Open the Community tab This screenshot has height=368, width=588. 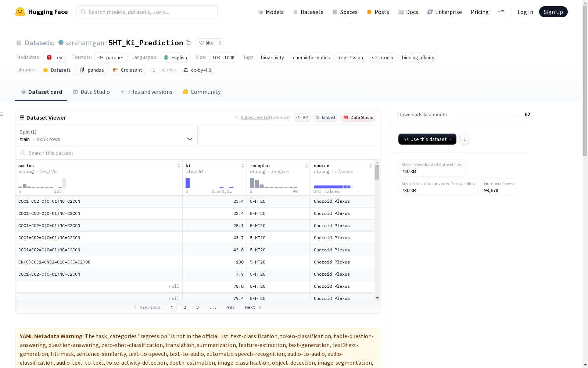pyautogui.click(x=202, y=92)
